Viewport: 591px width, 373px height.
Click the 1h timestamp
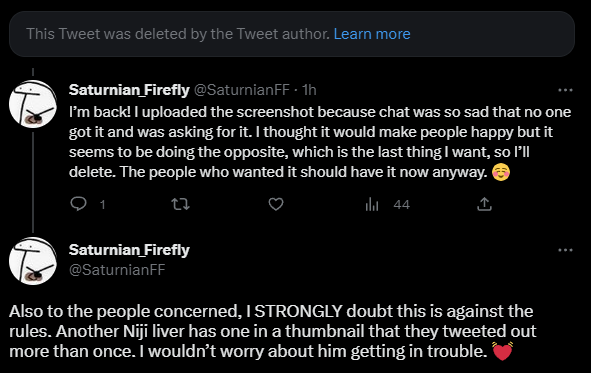click(309, 90)
